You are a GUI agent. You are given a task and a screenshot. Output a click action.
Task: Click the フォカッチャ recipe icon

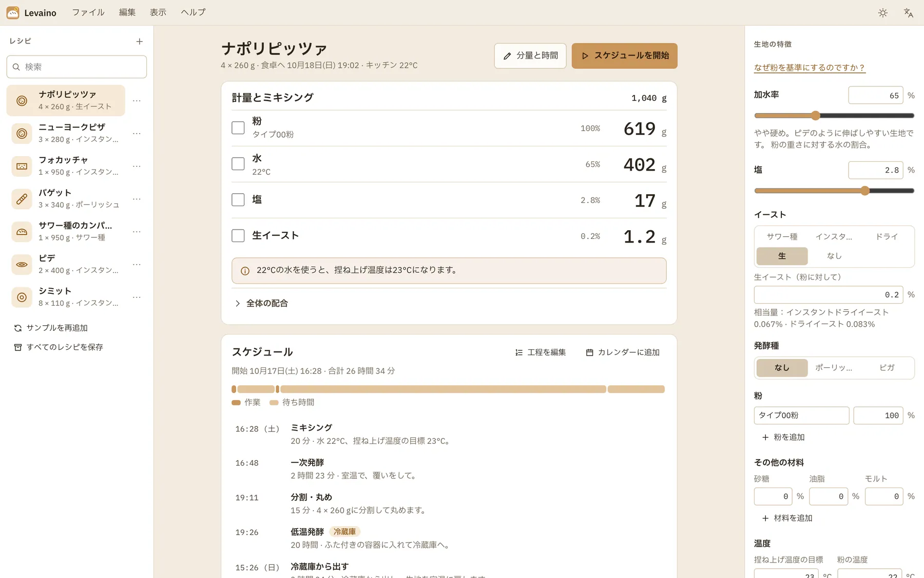[x=22, y=166]
